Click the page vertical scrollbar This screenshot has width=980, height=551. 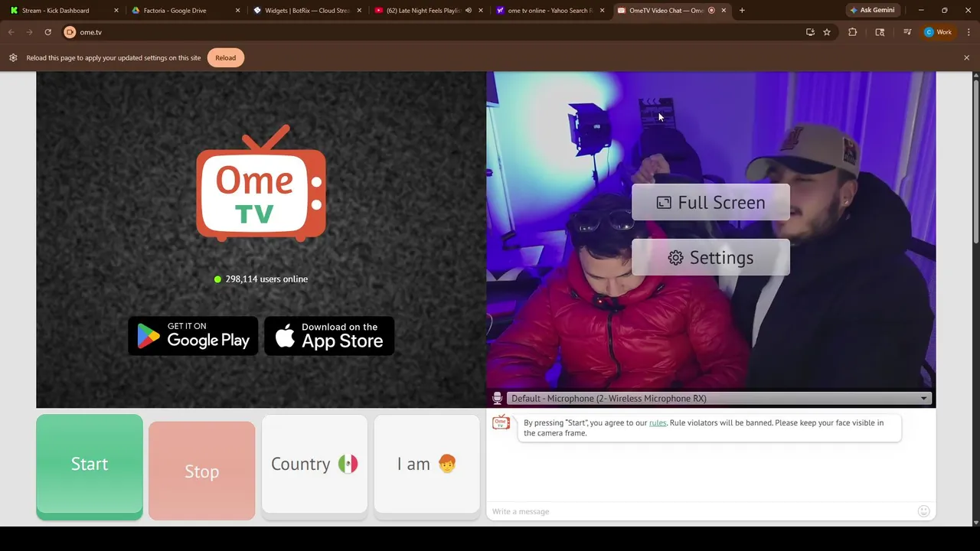(x=976, y=161)
